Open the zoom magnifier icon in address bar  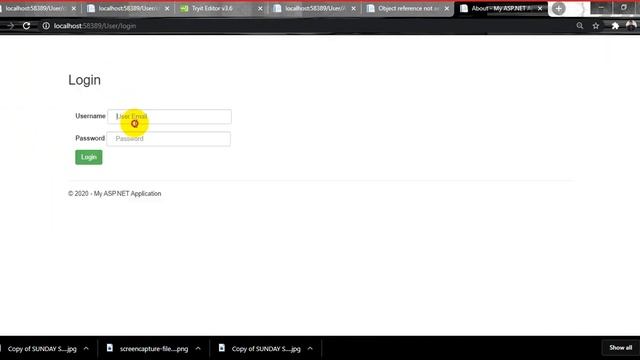580,26
